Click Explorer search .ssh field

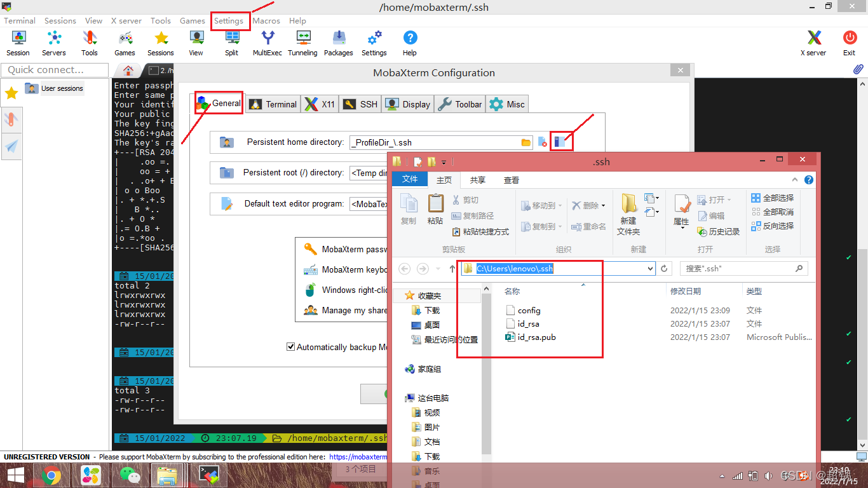[744, 269]
